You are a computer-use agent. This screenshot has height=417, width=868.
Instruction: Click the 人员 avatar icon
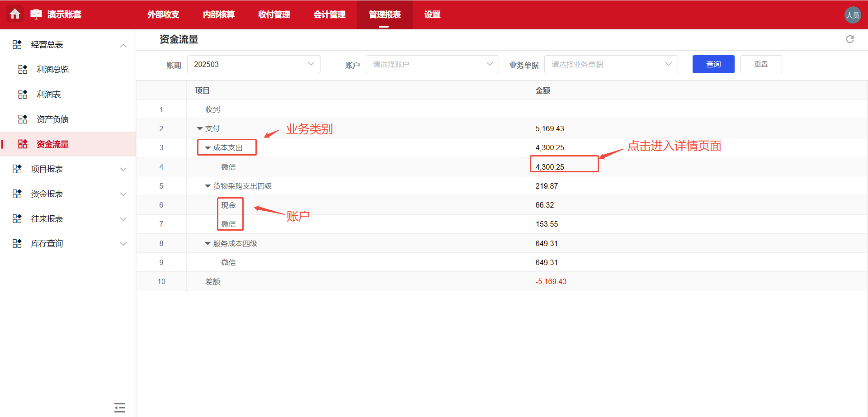(x=853, y=14)
